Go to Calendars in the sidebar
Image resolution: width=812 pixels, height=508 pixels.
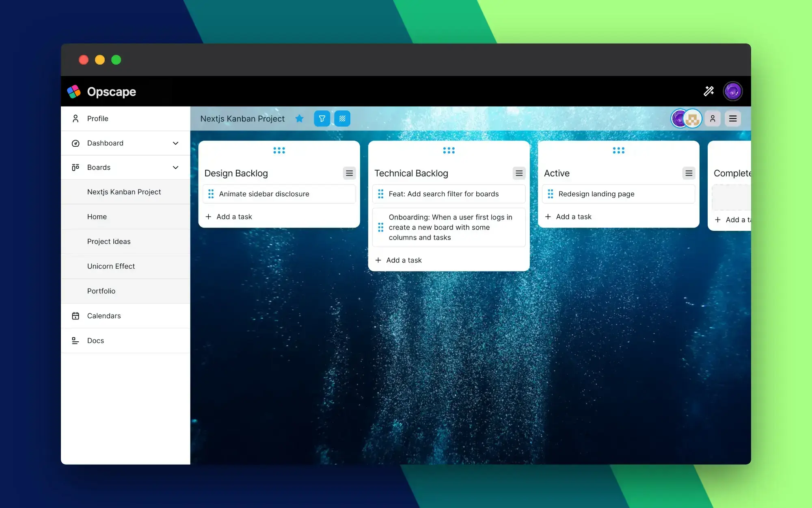(x=104, y=316)
